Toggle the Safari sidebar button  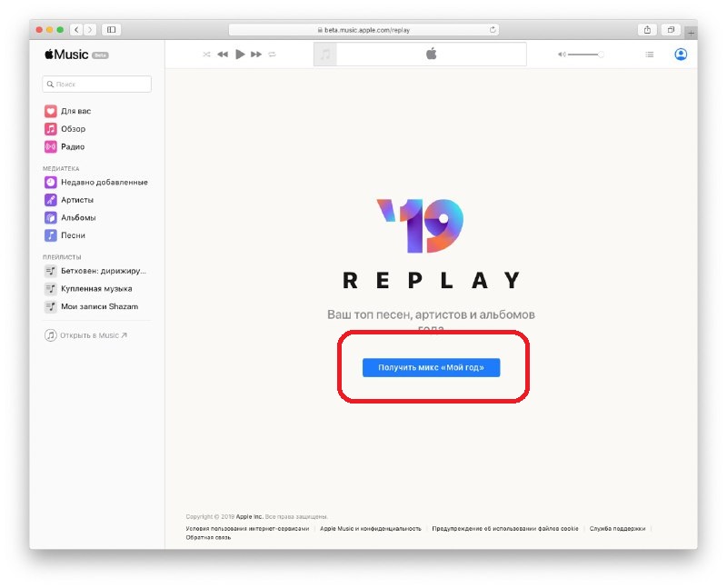pos(111,30)
